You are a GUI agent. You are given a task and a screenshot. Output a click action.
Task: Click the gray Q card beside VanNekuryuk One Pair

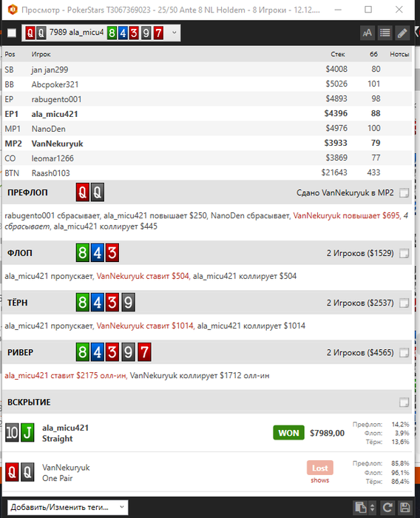(27, 472)
